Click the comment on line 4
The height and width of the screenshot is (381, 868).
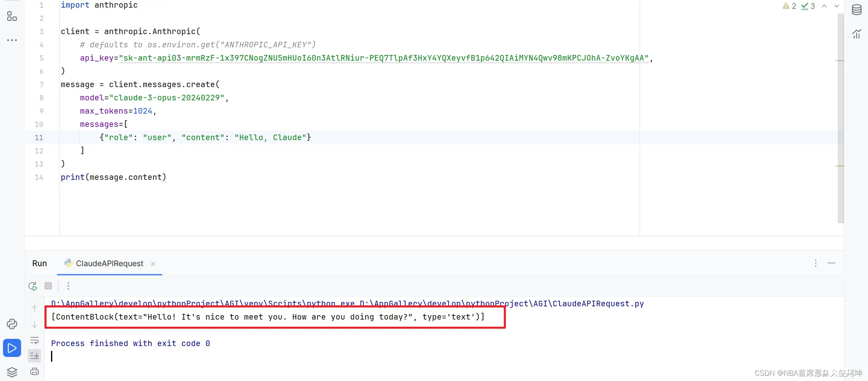(x=198, y=45)
